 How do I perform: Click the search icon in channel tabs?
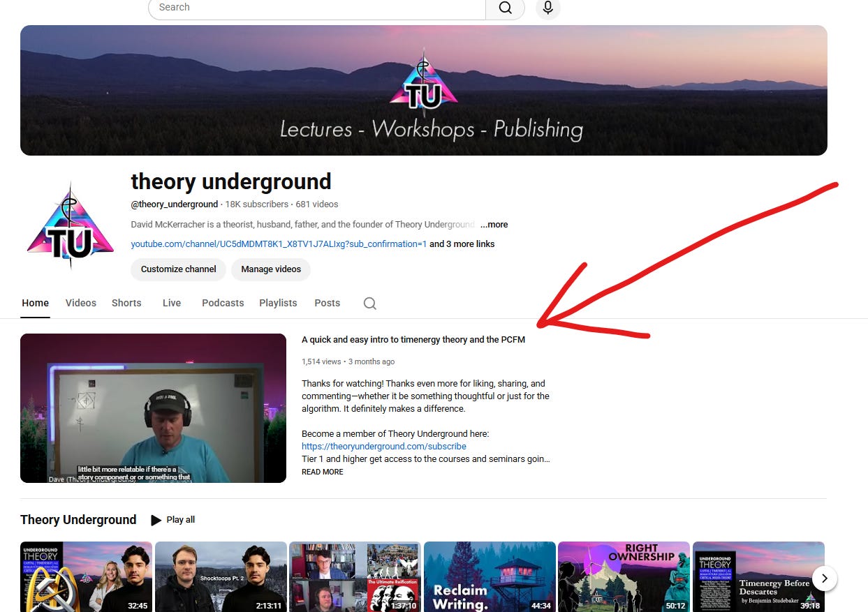pos(370,303)
